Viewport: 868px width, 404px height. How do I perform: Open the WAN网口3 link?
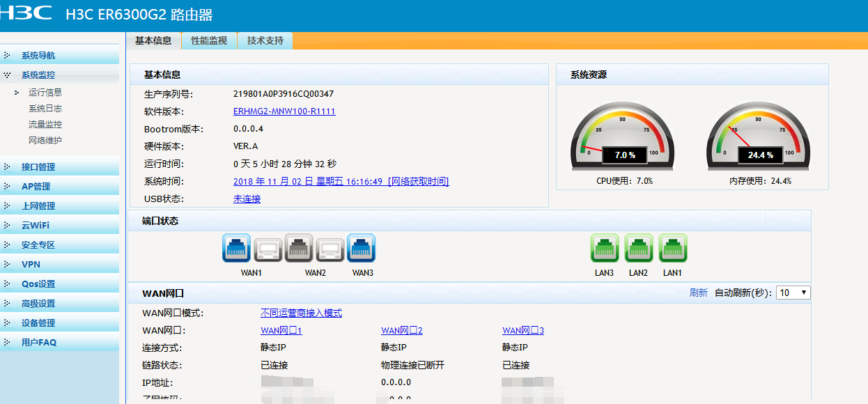click(x=523, y=331)
